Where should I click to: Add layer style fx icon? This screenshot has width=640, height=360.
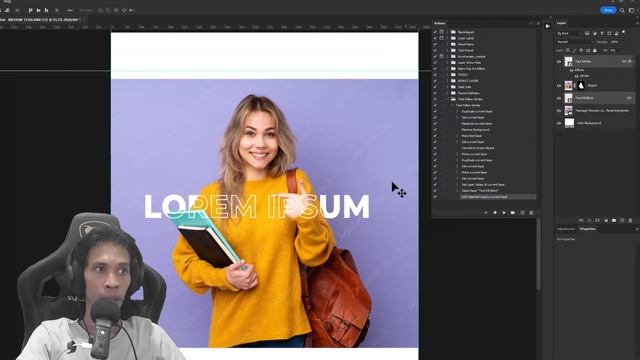pos(589,220)
